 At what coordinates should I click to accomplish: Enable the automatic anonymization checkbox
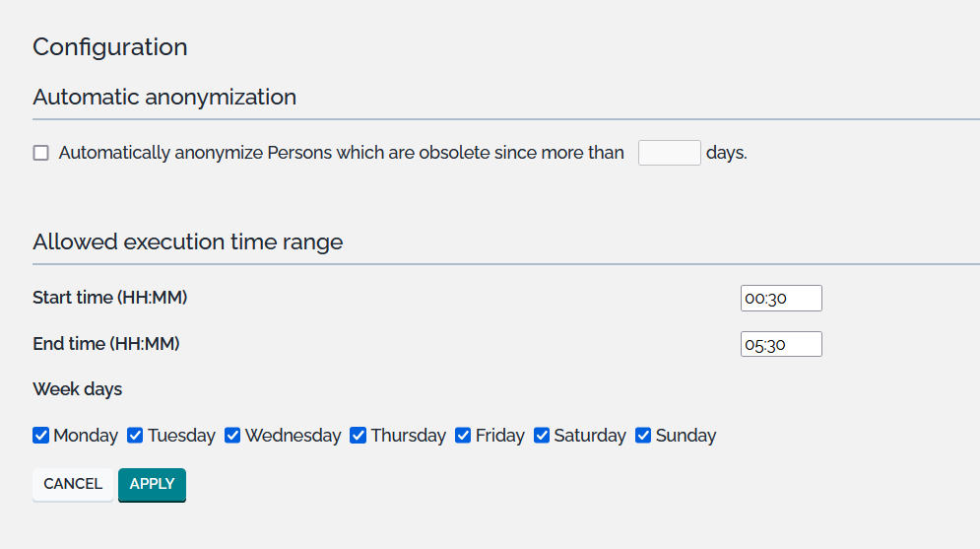pos(40,153)
